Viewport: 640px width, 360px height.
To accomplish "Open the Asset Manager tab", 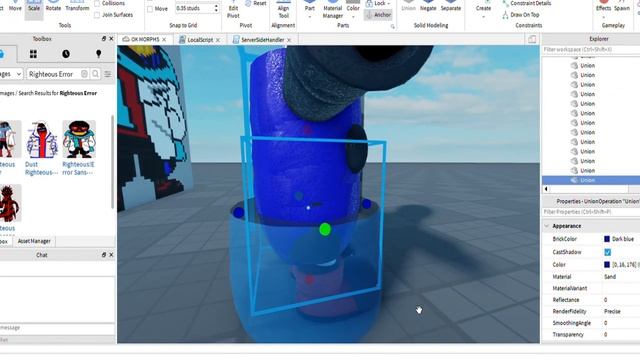I will 34,241.
